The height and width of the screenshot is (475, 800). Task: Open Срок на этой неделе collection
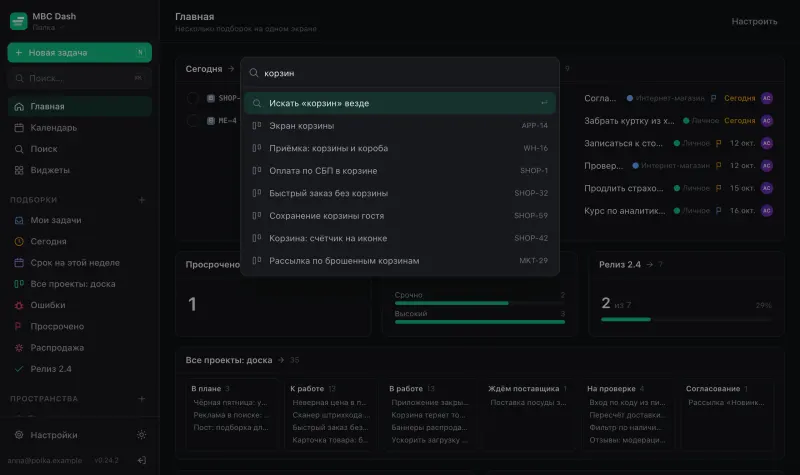tap(80, 263)
